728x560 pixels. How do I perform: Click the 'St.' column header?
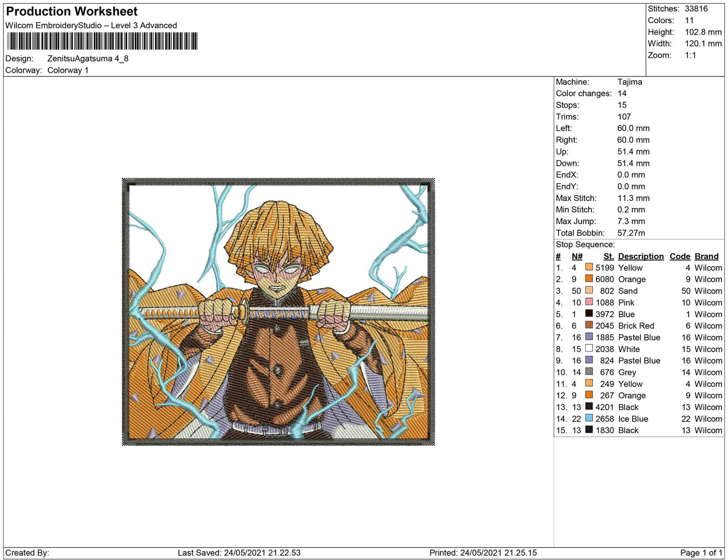(x=609, y=256)
